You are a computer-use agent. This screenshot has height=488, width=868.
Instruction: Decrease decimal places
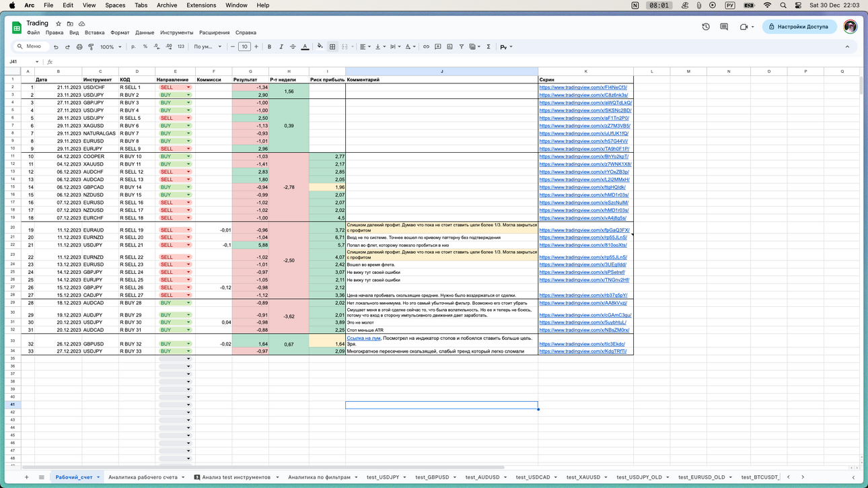(x=157, y=47)
